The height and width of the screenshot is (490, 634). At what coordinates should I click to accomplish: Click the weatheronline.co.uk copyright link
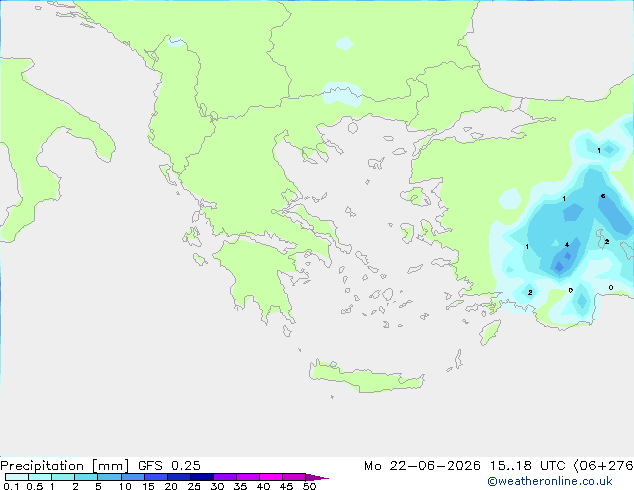click(x=549, y=481)
